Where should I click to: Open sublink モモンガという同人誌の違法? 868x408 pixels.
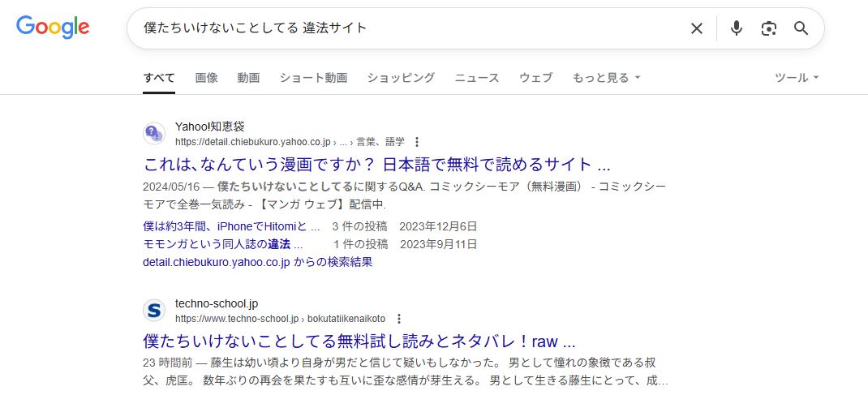(x=223, y=244)
